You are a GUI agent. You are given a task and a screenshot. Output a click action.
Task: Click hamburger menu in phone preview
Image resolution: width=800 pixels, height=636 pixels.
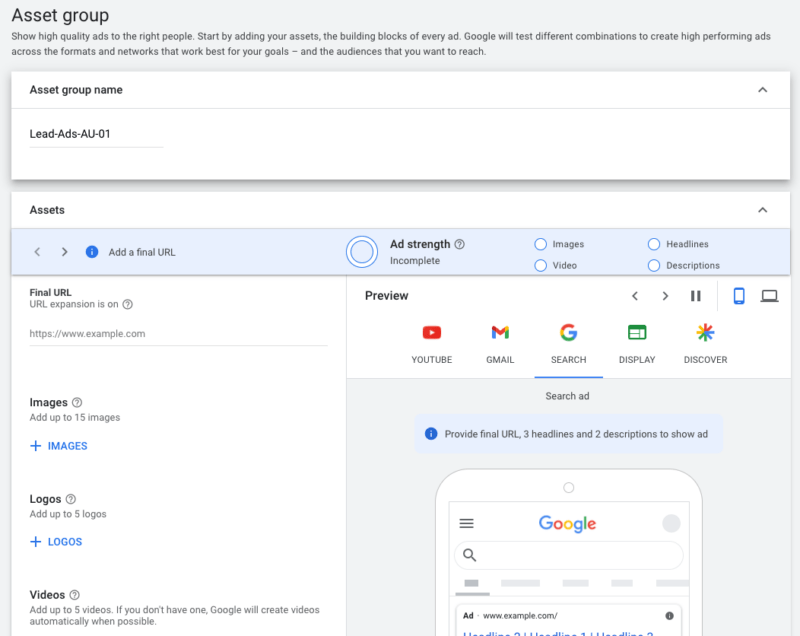tap(466, 523)
